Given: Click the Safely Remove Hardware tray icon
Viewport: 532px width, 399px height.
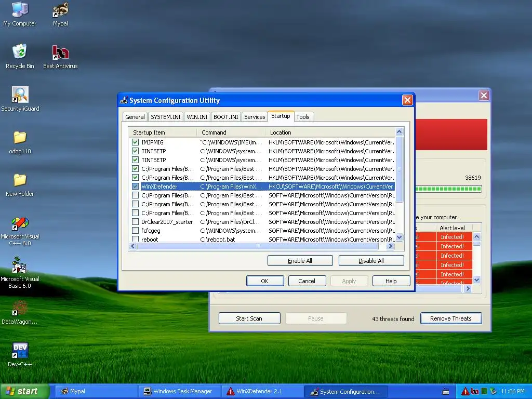Looking at the screenshot, I should (494, 391).
